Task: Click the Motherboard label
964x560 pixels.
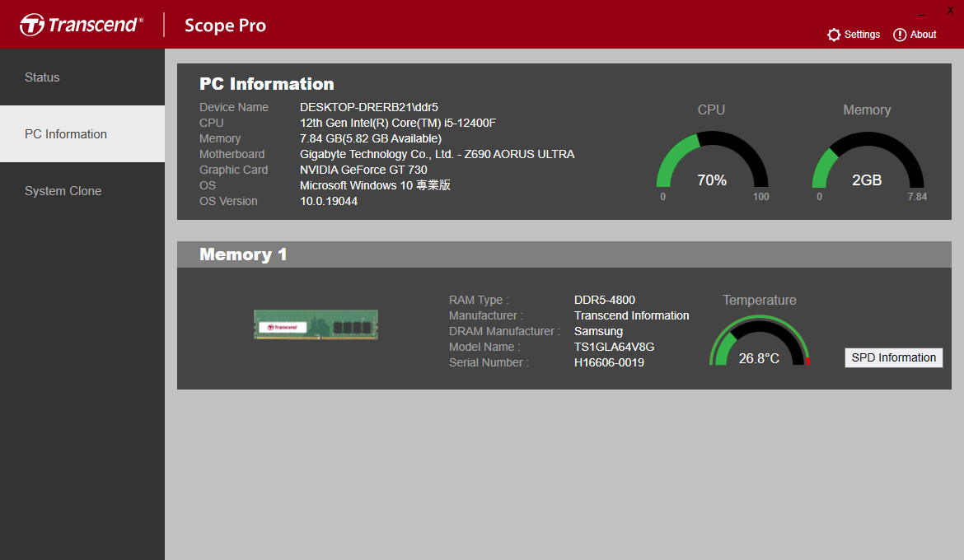Action: point(232,154)
